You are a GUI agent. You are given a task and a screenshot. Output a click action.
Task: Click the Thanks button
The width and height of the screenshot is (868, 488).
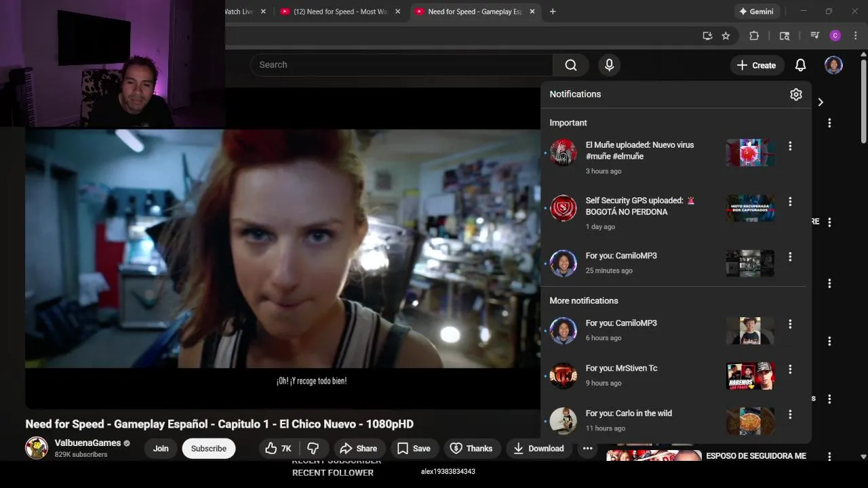point(471,448)
